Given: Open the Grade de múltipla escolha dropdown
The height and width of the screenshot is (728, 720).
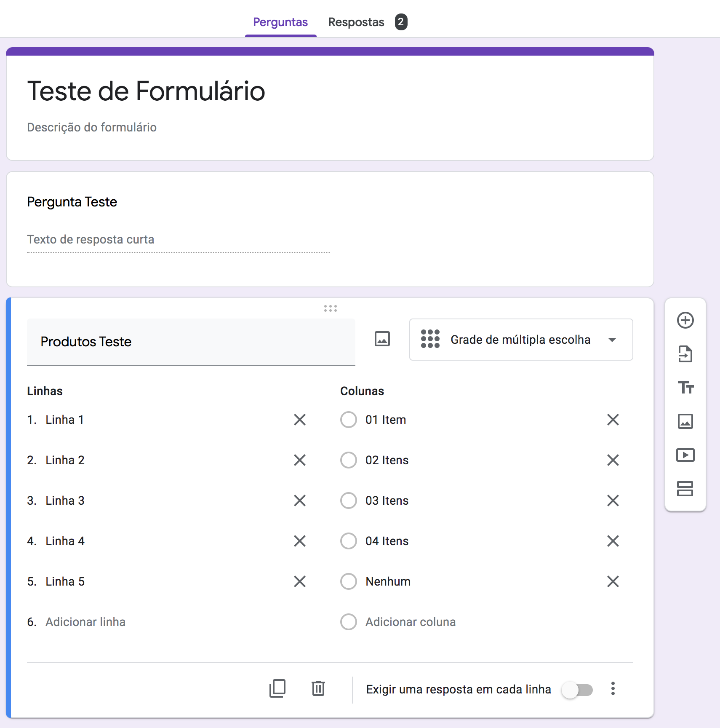Looking at the screenshot, I should coord(521,340).
